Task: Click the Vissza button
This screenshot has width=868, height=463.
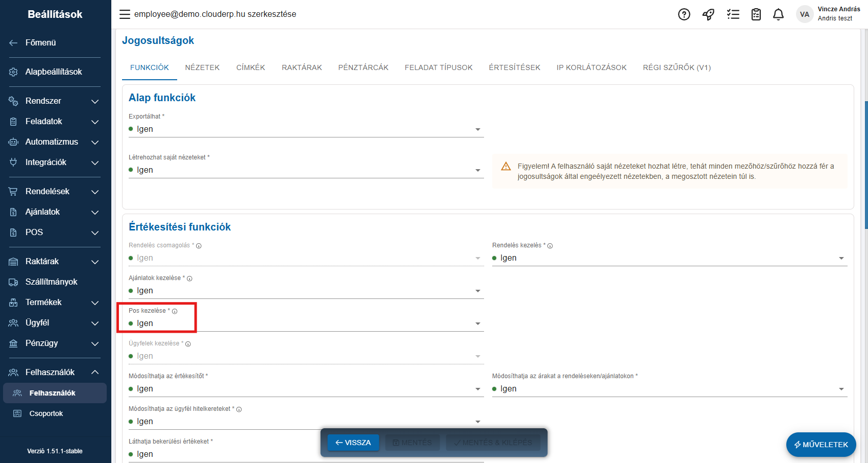Action: [353, 443]
